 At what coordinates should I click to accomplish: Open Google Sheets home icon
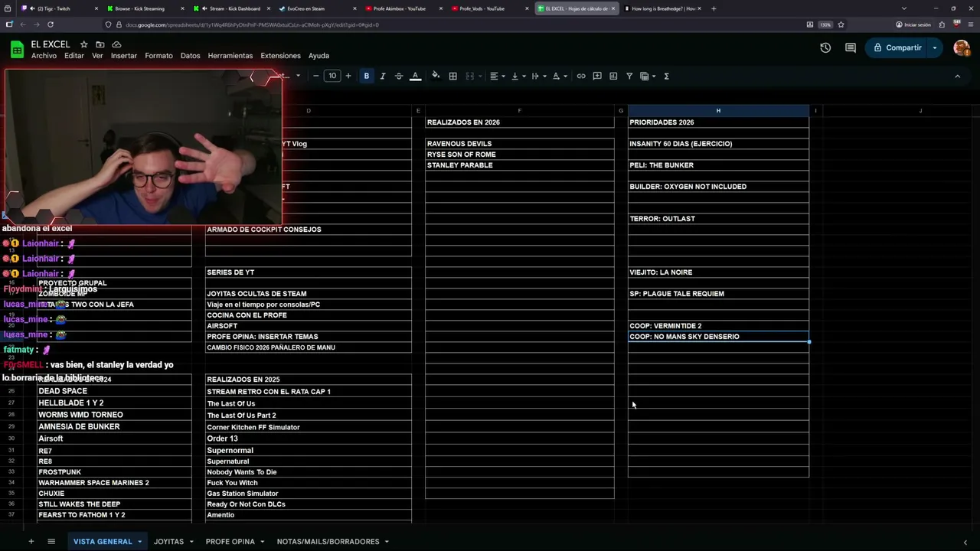pos(17,50)
